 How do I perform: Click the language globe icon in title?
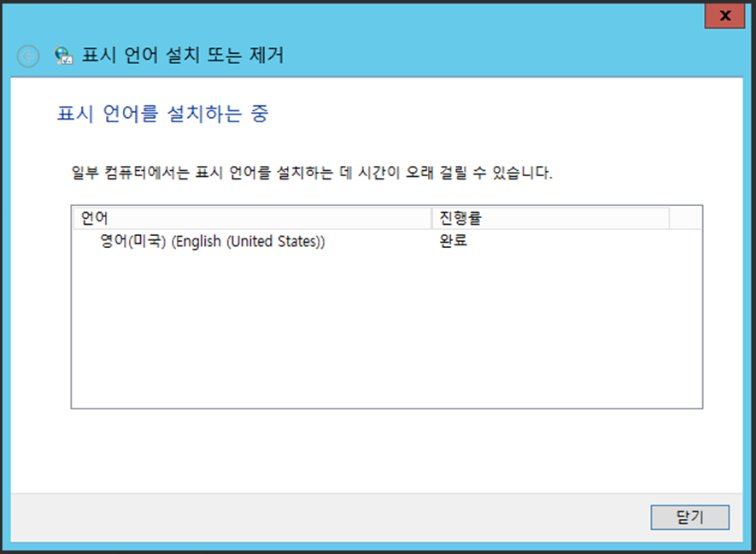[63, 56]
